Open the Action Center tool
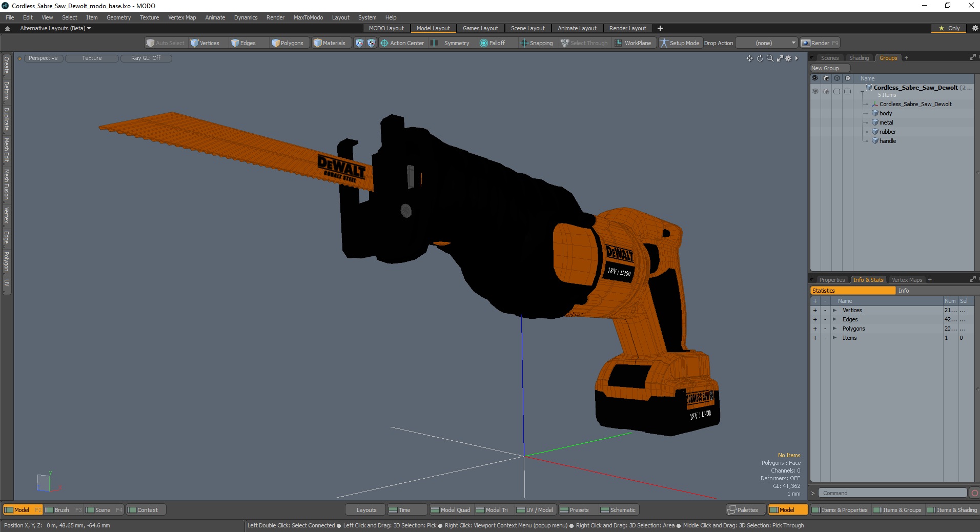980x532 pixels. click(x=402, y=43)
